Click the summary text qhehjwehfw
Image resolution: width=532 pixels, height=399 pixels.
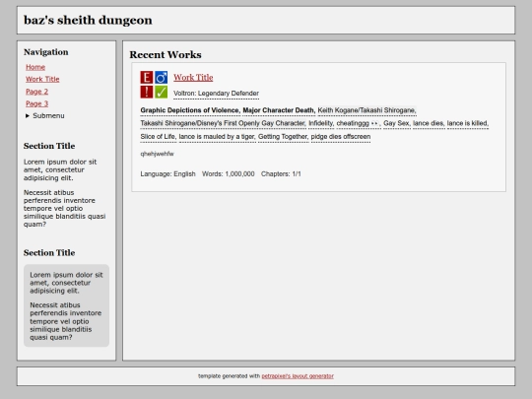pyautogui.click(x=157, y=154)
